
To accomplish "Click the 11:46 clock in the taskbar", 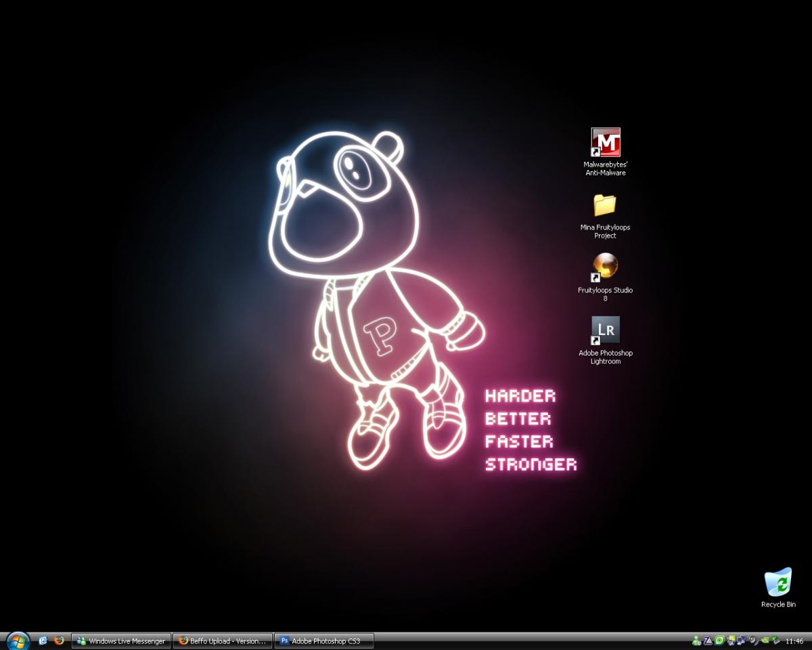I will [794, 641].
